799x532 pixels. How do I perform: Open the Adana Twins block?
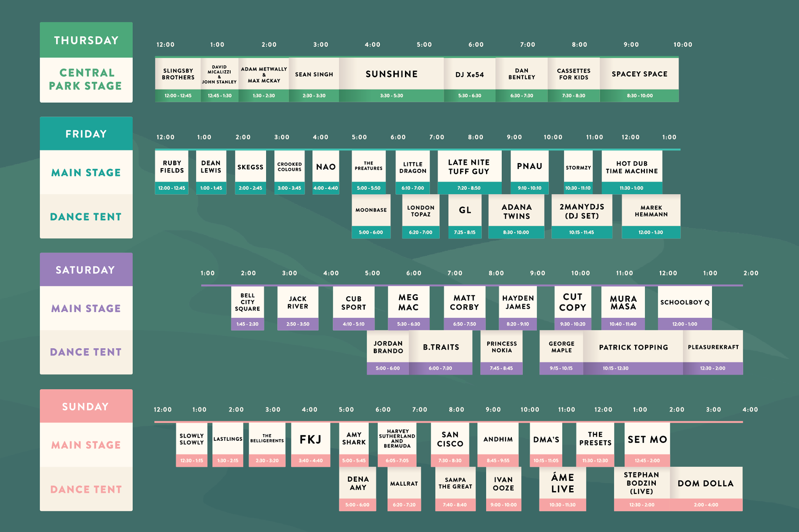click(x=516, y=216)
